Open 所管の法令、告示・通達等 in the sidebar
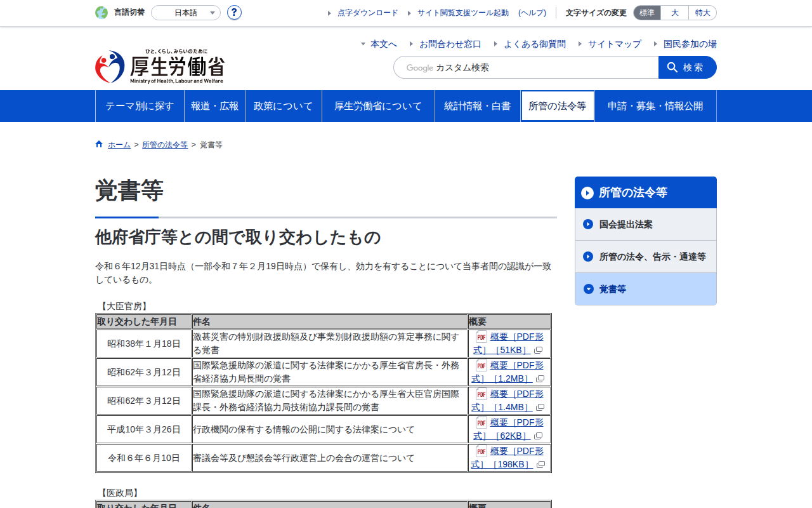Viewport: 812px width, 508px height. coord(646,257)
